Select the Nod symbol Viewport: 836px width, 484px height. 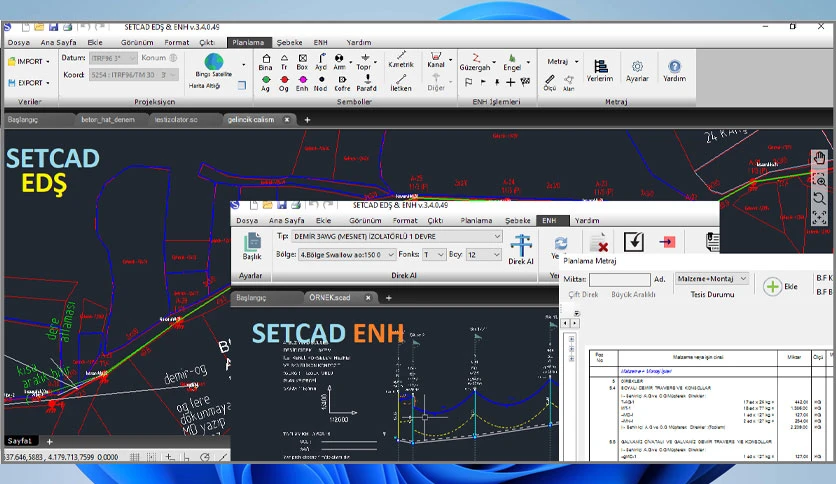tap(321, 84)
